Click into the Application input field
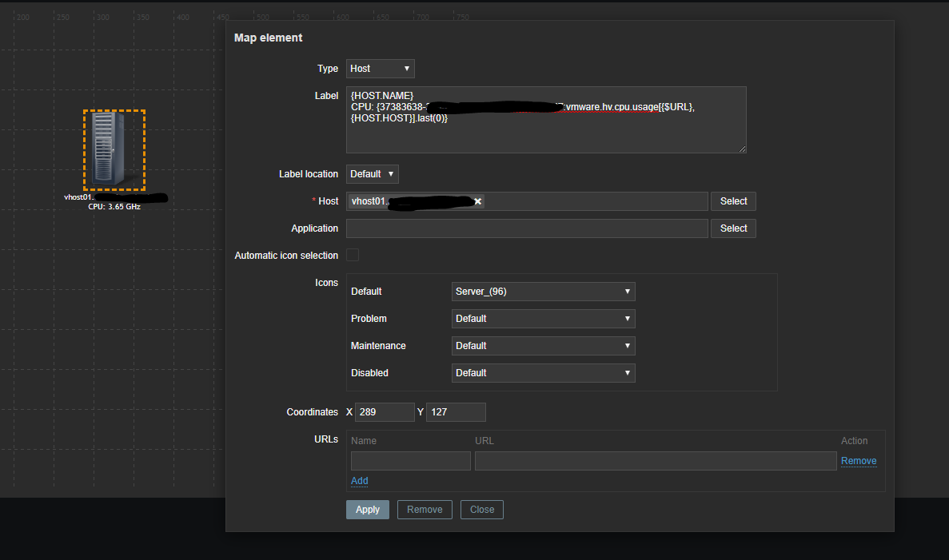 [527, 228]
